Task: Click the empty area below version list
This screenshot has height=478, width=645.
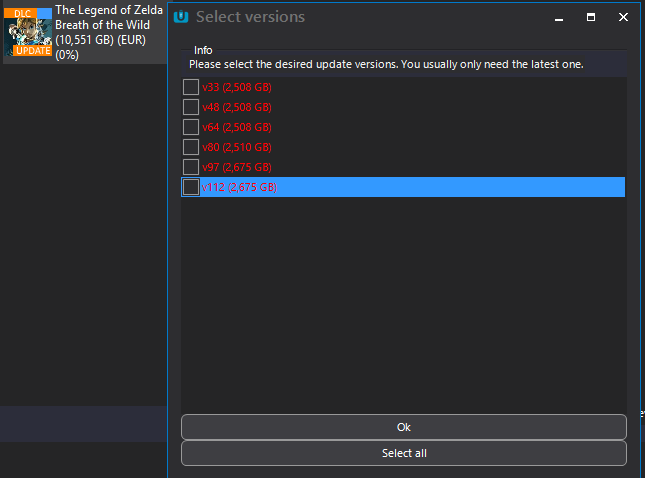Action: pyautogui.click(x=402, y=300)
